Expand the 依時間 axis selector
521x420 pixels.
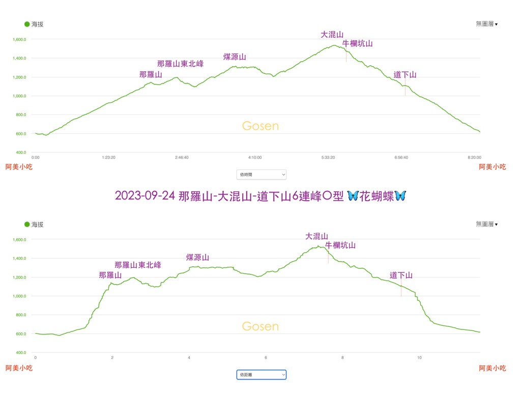262,175
